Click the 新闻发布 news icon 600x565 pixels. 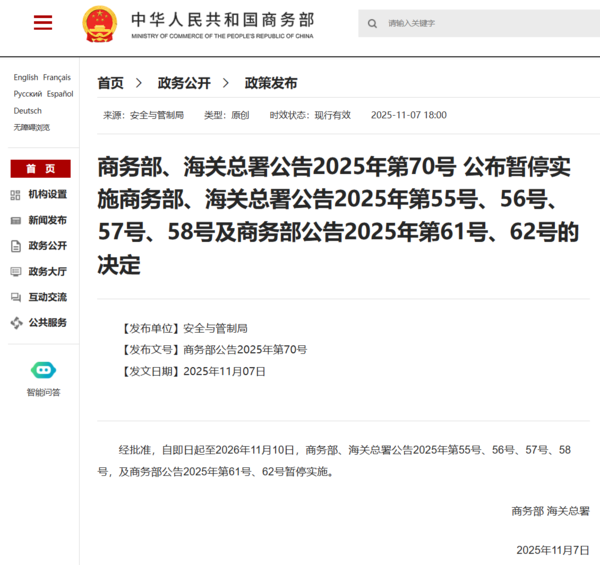tap(16, 220)
